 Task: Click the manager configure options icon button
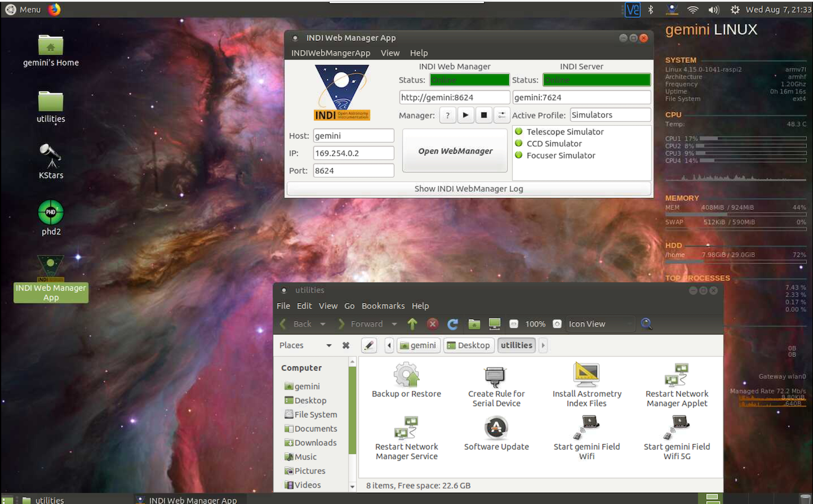click(x=502, y=115)
